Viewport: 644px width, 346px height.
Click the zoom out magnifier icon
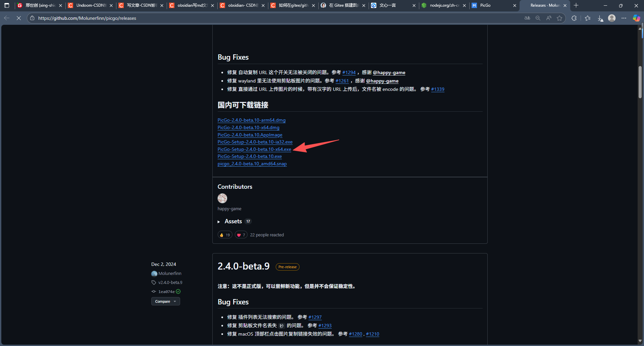click(x=538, y=18)
